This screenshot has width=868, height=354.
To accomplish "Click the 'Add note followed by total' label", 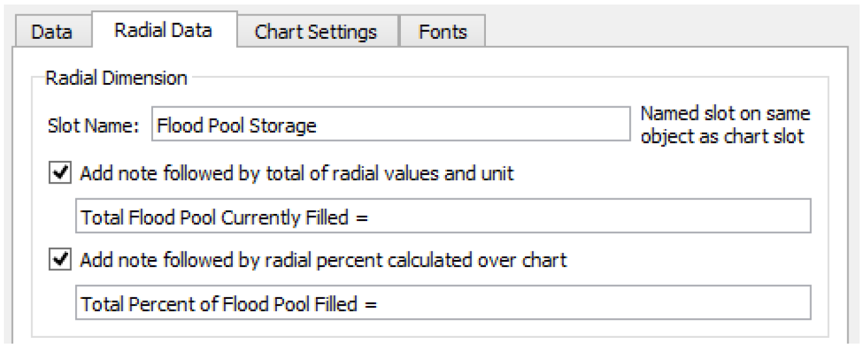I will click(x=296, y=174).
